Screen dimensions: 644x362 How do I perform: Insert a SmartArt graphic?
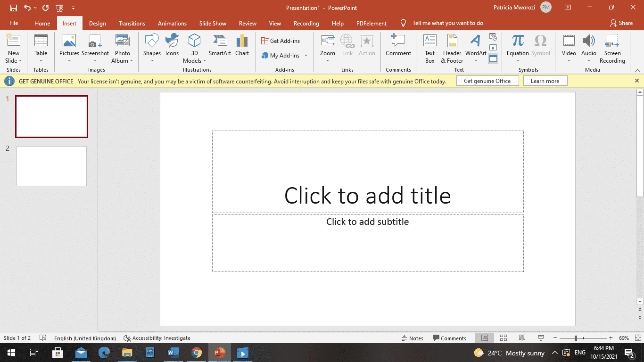pyautogui.click(x=219, y=45)
